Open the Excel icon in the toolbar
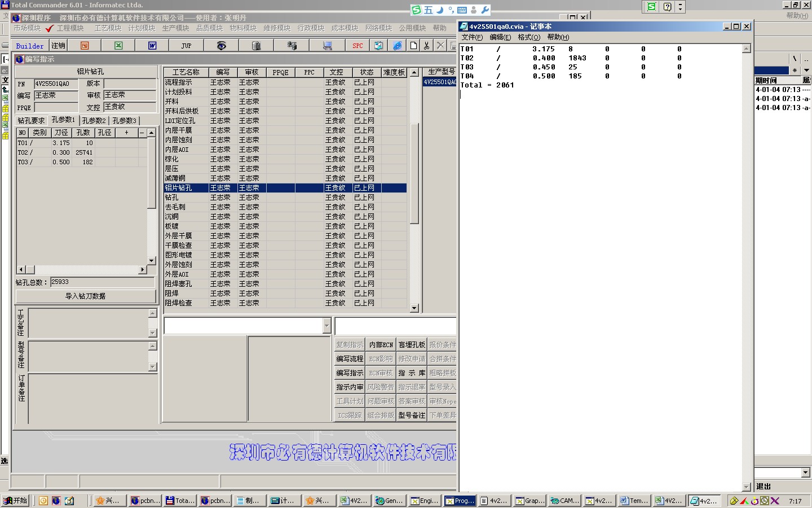This screenshot has width=812, height=508. click(118, 46)
